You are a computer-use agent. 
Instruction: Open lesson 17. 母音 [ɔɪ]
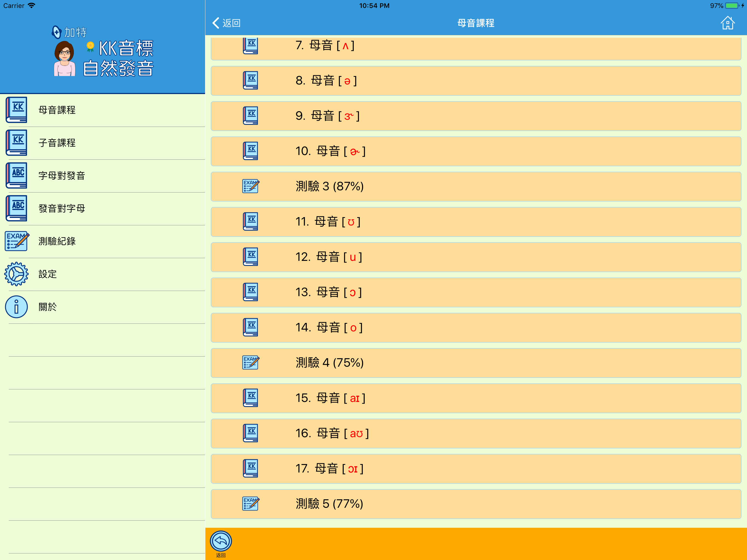476,469
